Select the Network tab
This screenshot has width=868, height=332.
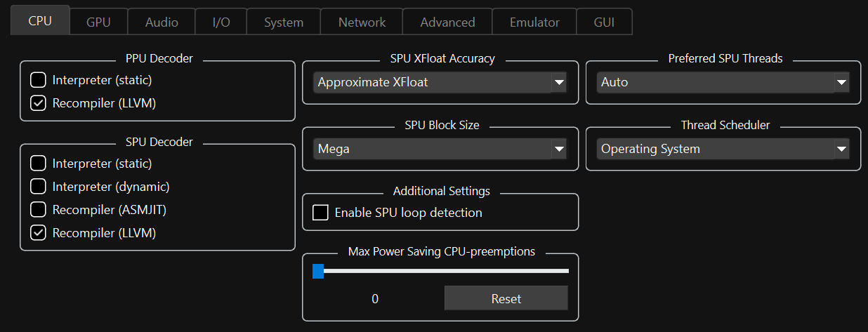(362, 22)
